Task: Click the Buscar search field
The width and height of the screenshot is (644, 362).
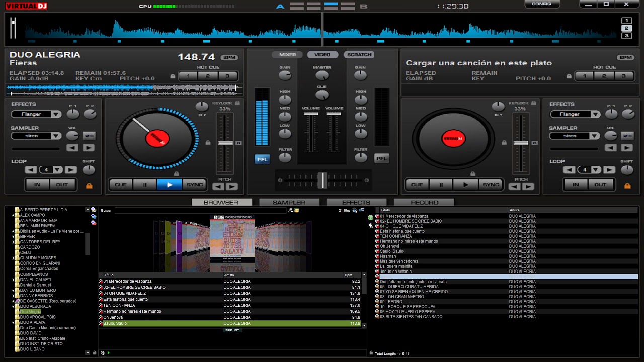Action: (201, 210)
